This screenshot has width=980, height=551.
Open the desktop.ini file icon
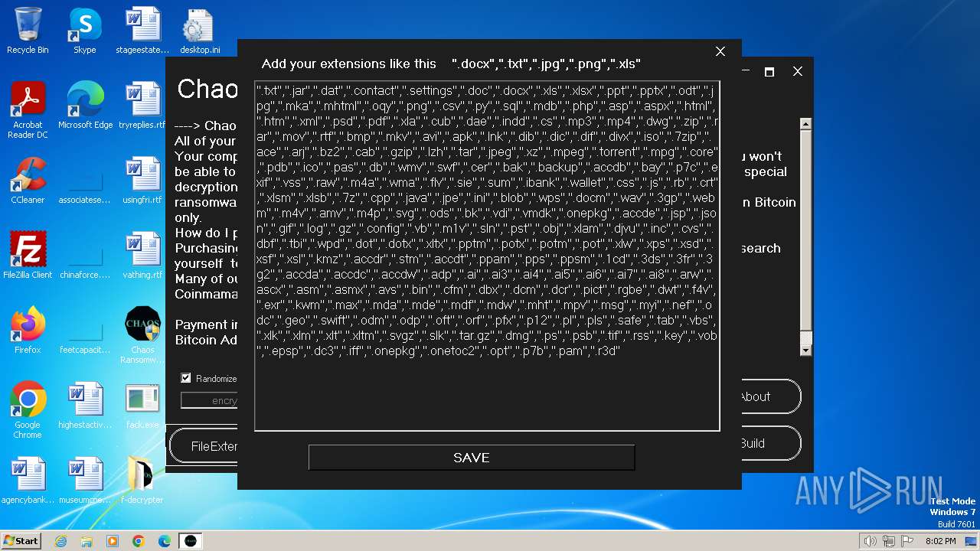[x=200, y=31]
